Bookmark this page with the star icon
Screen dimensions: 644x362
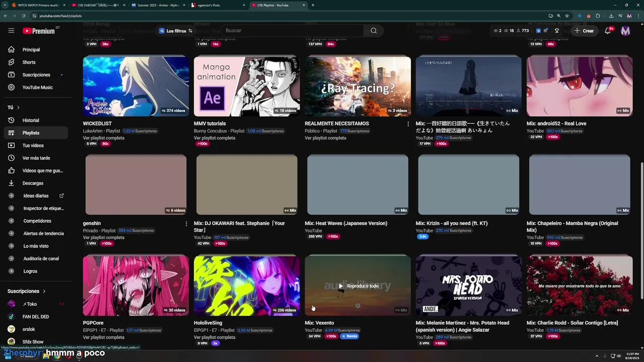click(x=567, y=16)
